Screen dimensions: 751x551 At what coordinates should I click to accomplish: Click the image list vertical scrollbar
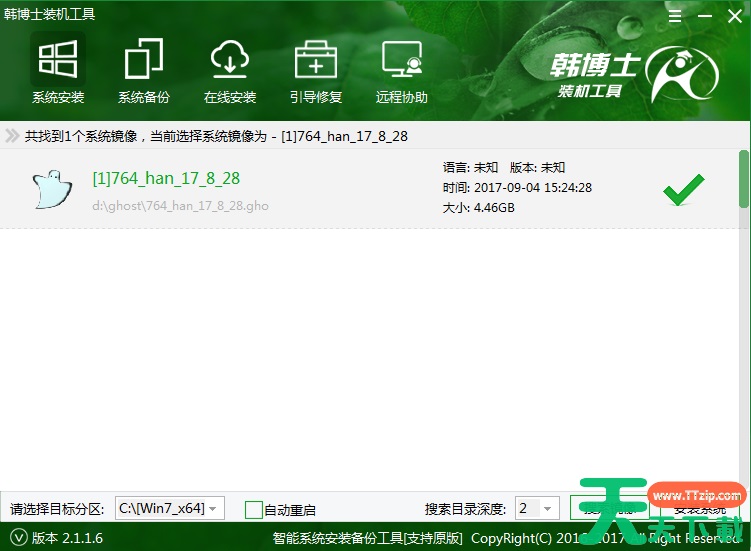pyautogui.click(x=744, y=180)
